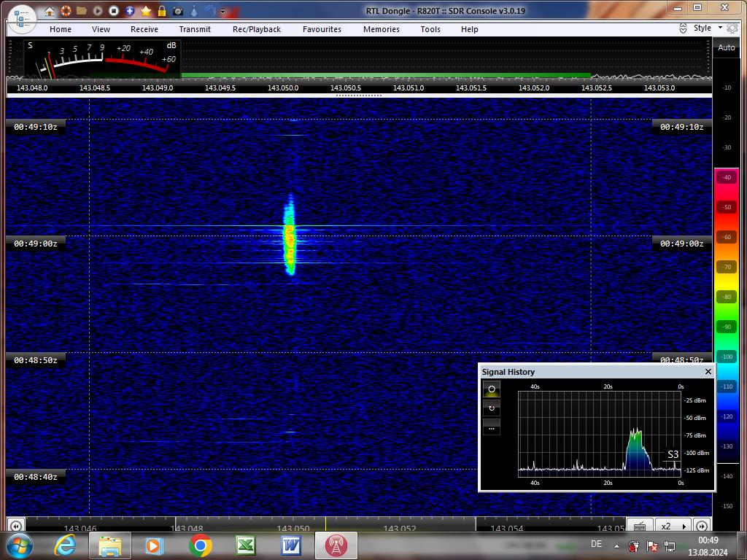The height and width of the screenshot is (560, 747).
Task: Toggle Signal History record circle button
Action: point(492,389)
